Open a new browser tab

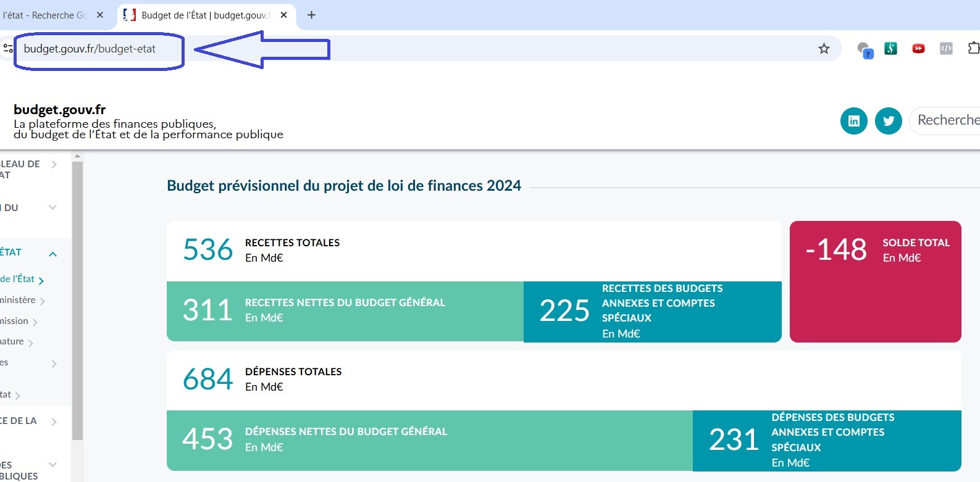point(311,15)
